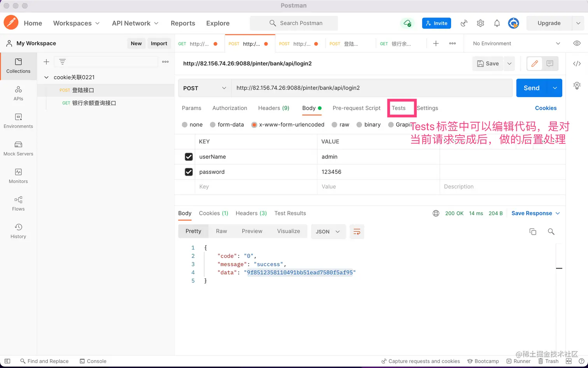Screen dimensions: 588x368
Task: Open the sync status cloud icon
Action: pos(407,23)
